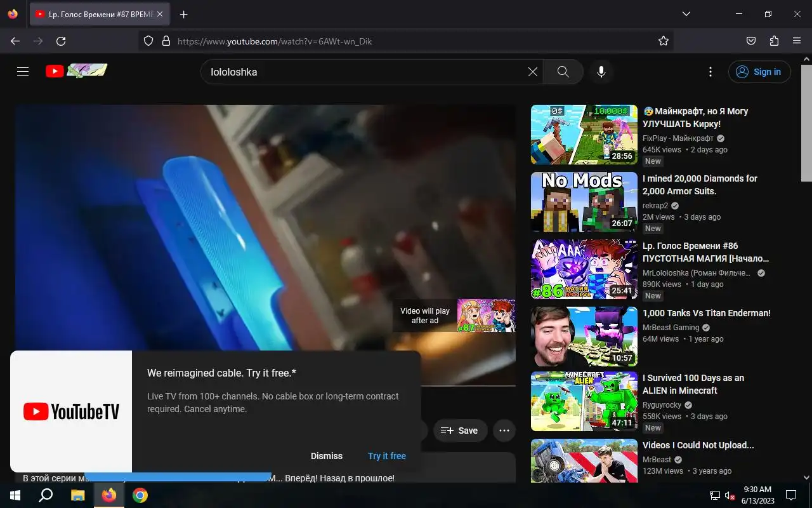The width and height of the screenshot is (812, 508).
Task: Open the taskbar clock showing 9:30 AM
Action: click(757, 495)
